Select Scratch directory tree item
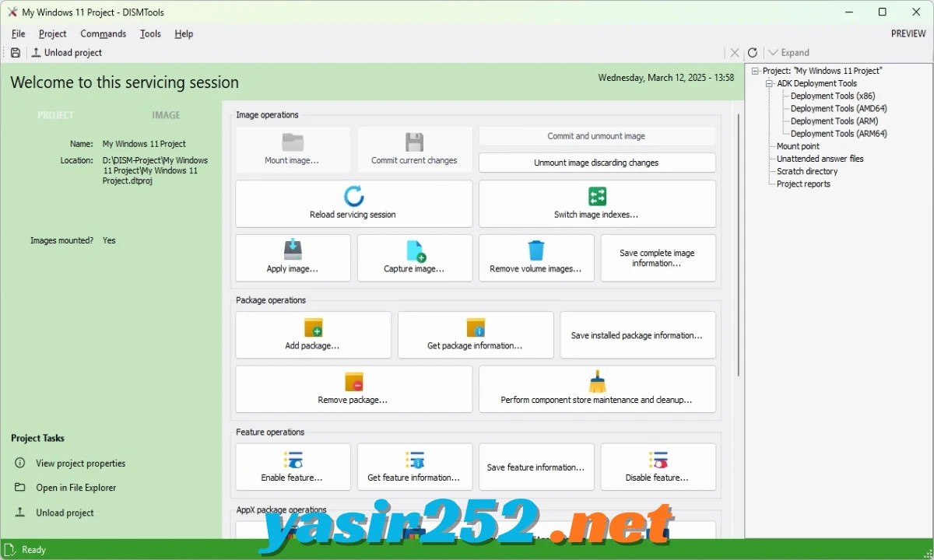The height and width of the screenshot is (560, 934). [x=807, y=171]
